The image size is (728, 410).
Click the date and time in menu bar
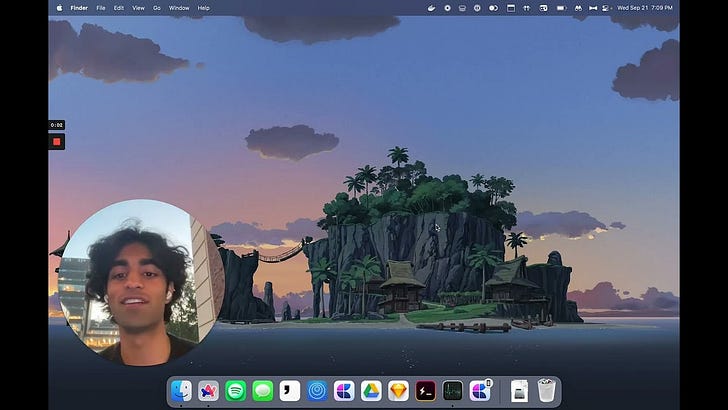[x=644, y=8]
